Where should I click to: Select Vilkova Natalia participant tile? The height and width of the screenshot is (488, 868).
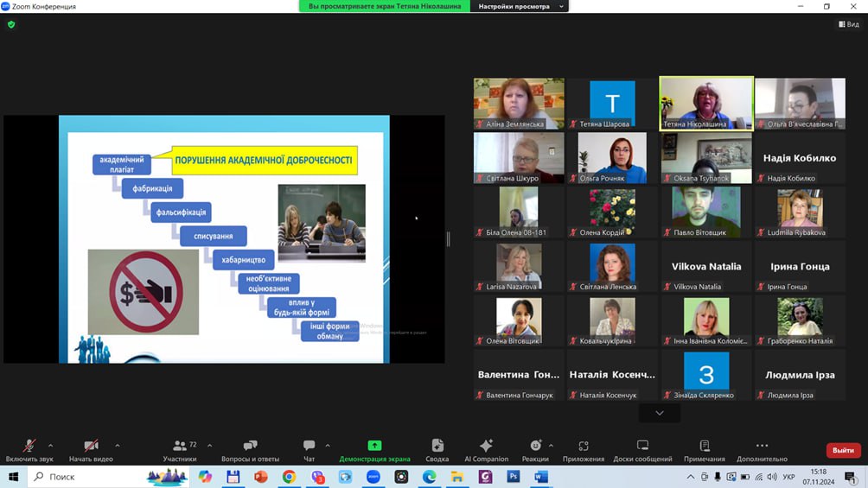pos(706,266)
